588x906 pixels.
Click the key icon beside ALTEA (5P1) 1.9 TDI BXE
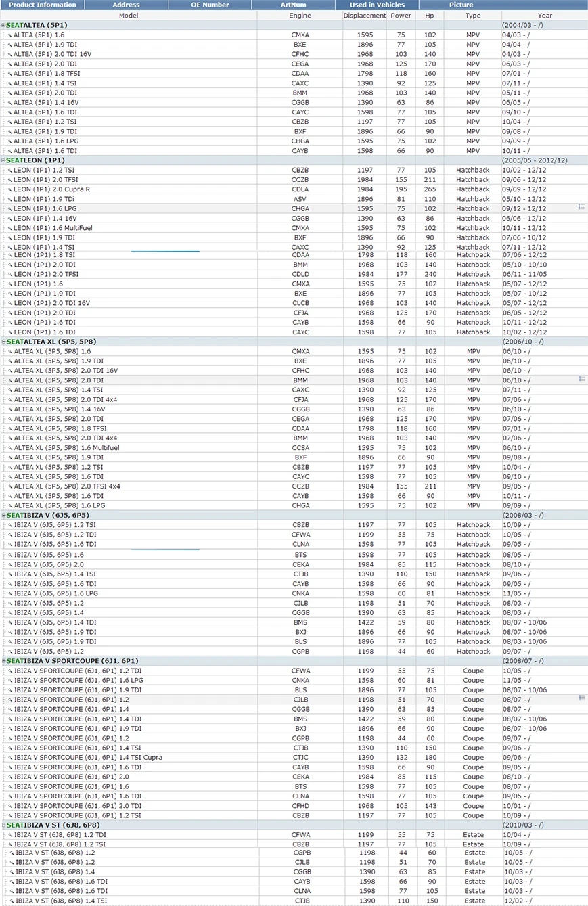point(10,44)
